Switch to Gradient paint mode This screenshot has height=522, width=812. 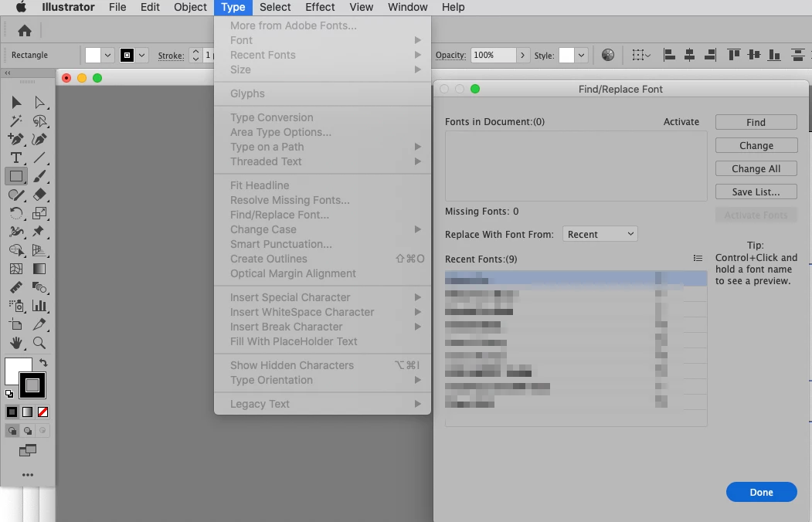point(28,412)
